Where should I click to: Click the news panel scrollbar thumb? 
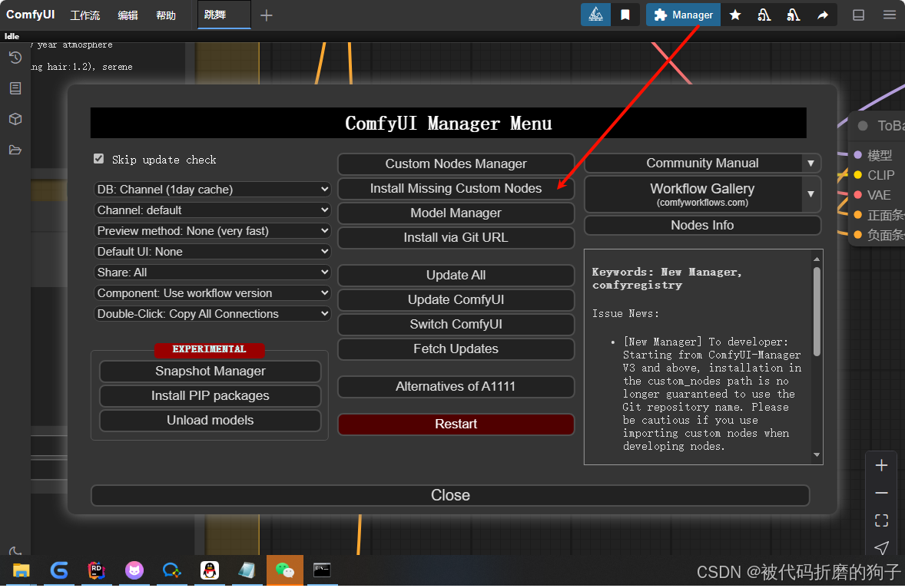(817, 312)
